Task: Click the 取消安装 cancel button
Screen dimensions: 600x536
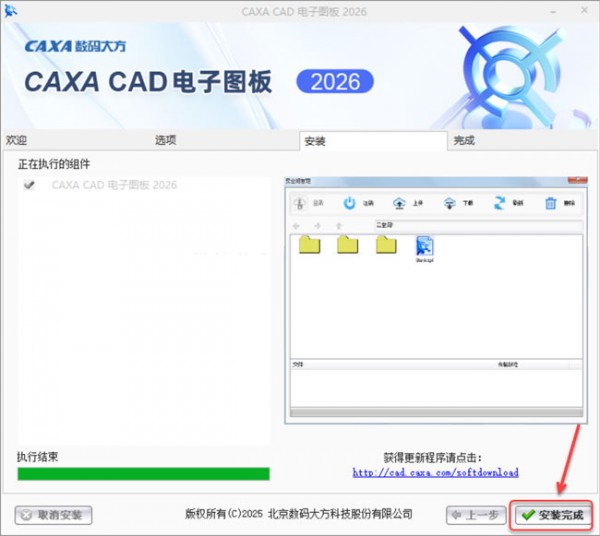Action: tap(54, 515)
